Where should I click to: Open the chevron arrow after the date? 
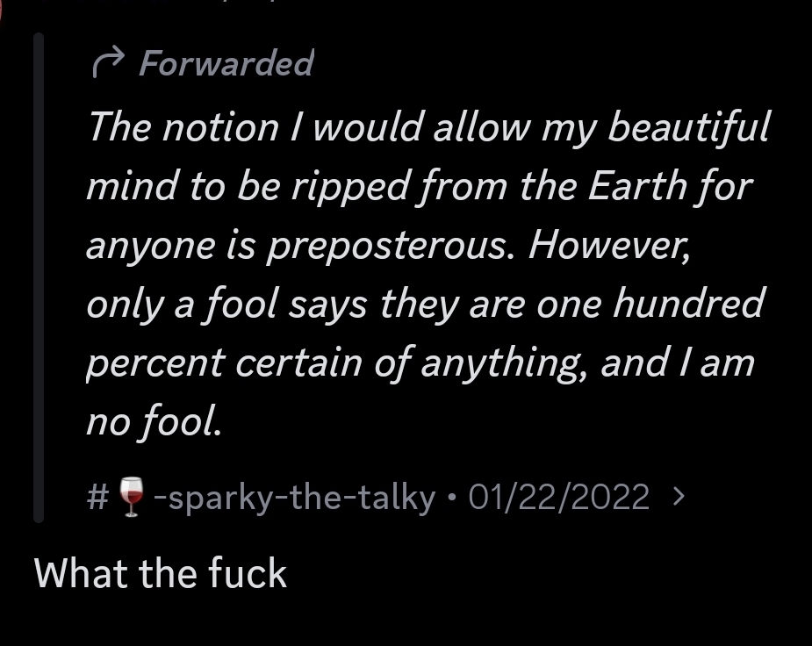[x=676, y=498]
